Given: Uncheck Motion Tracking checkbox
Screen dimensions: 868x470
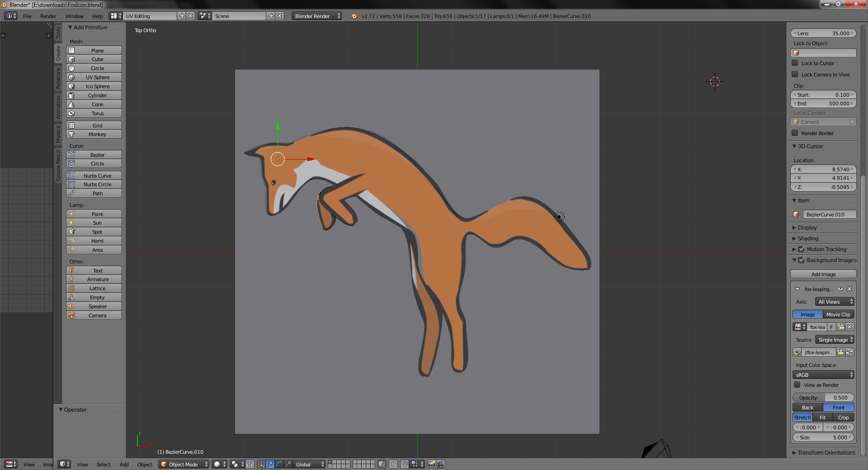Looking at the screenshot, I should click(x=801, y=249).
